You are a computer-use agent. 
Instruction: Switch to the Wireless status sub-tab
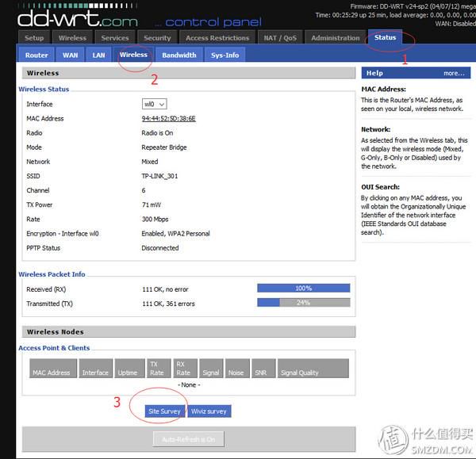coord(133,55)
